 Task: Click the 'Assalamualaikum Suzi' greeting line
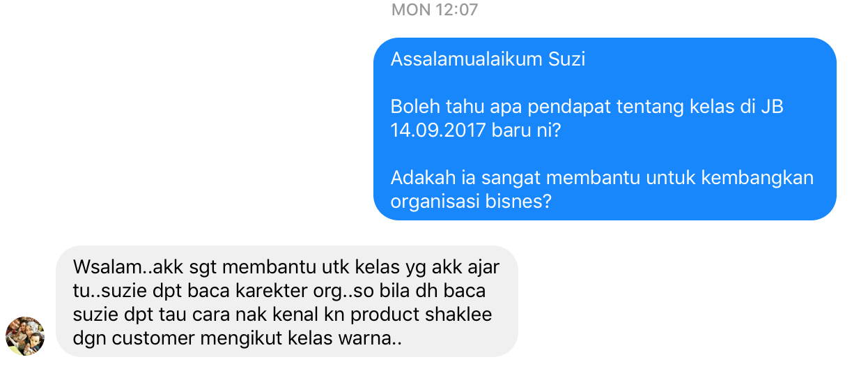488,59
